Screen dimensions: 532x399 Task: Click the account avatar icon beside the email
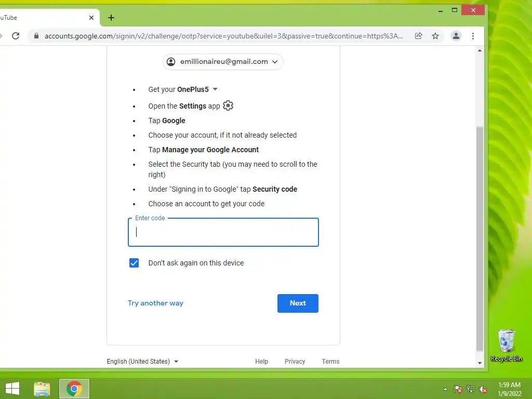[x=171, y=62]
